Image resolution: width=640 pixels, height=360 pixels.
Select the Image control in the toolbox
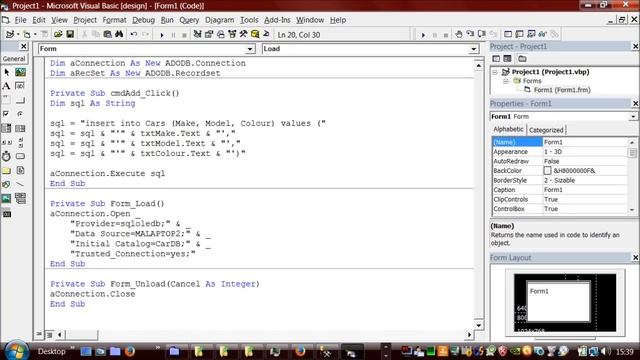point(7,198)
